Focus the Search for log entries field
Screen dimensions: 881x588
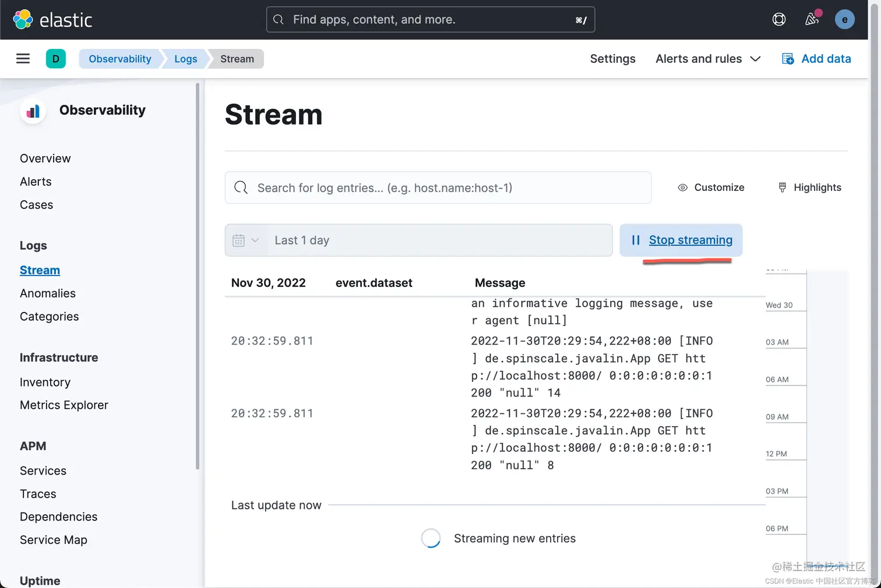pos(438,187)
